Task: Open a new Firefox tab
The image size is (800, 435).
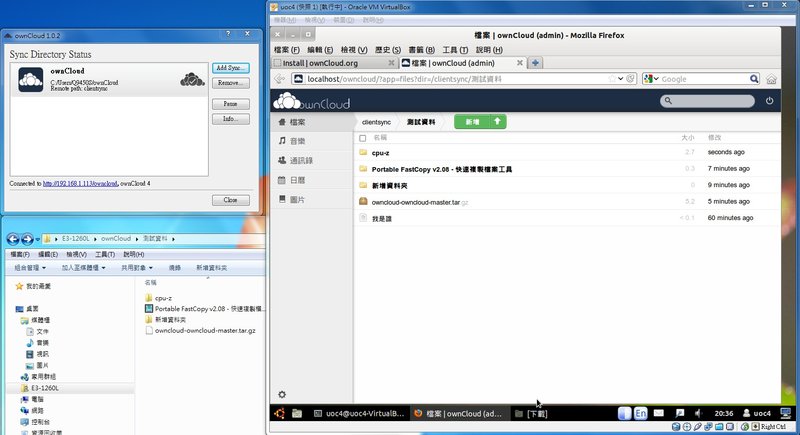Action: (x=535, y=63)
